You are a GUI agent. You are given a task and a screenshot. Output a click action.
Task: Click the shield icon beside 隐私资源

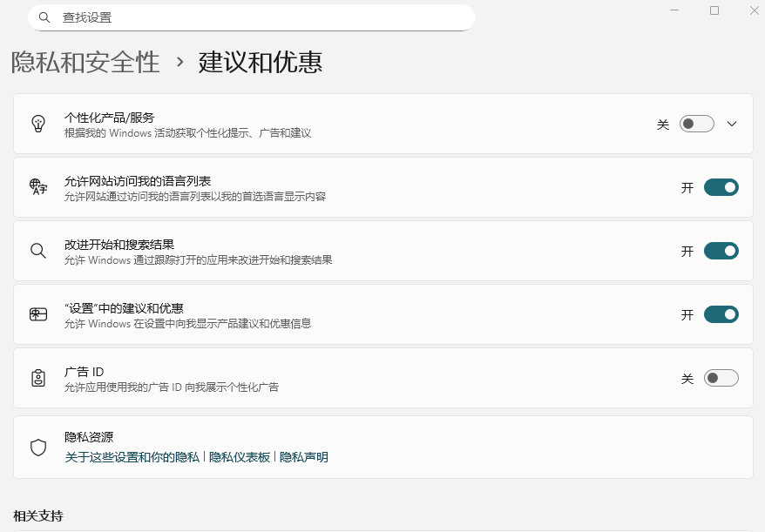38,448
